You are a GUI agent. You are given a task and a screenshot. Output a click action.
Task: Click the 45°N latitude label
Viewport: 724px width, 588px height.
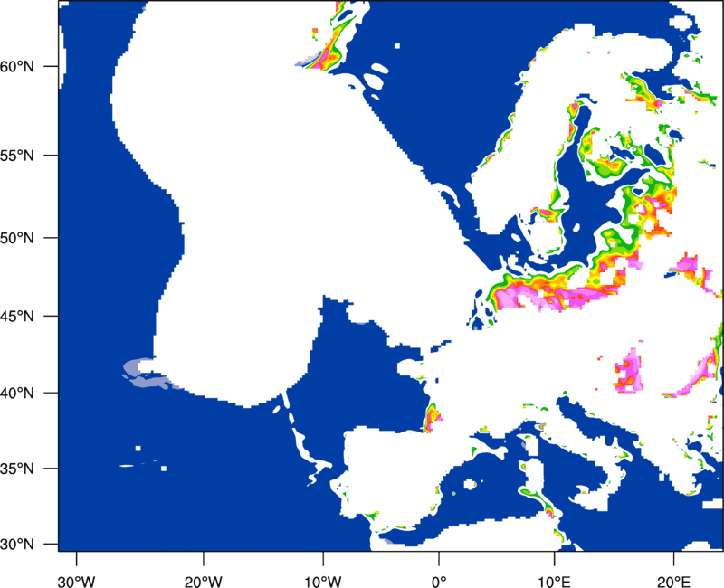(17, 316)
